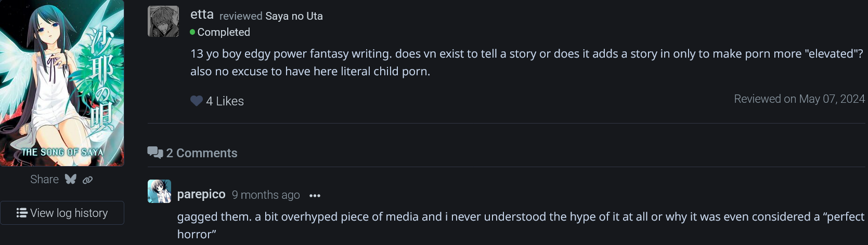Like the review with the heart icon
This screenshot has height=245, width=868.
point(196,101)
